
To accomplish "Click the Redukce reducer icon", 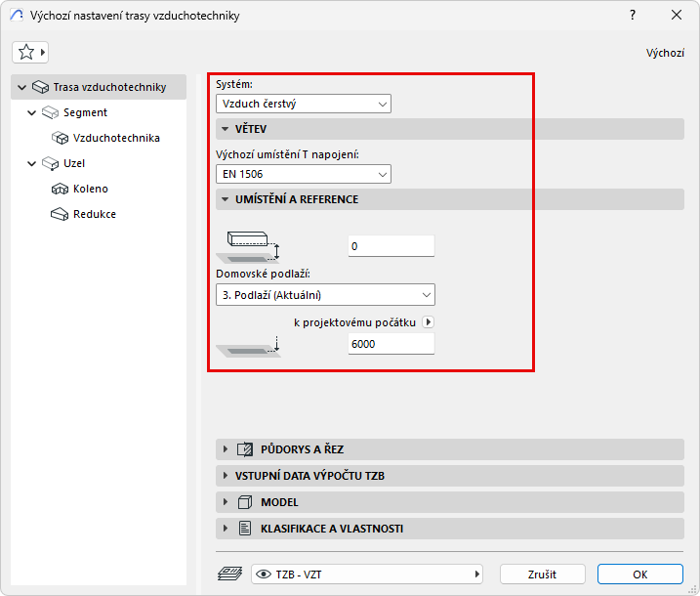I will (60, 214).
